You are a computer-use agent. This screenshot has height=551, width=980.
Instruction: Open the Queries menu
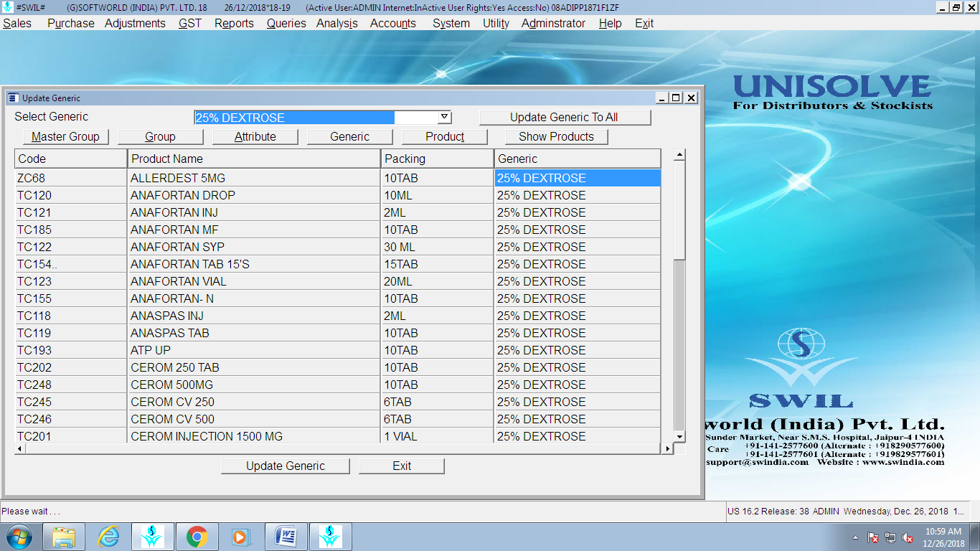click(x=286, y=23)
